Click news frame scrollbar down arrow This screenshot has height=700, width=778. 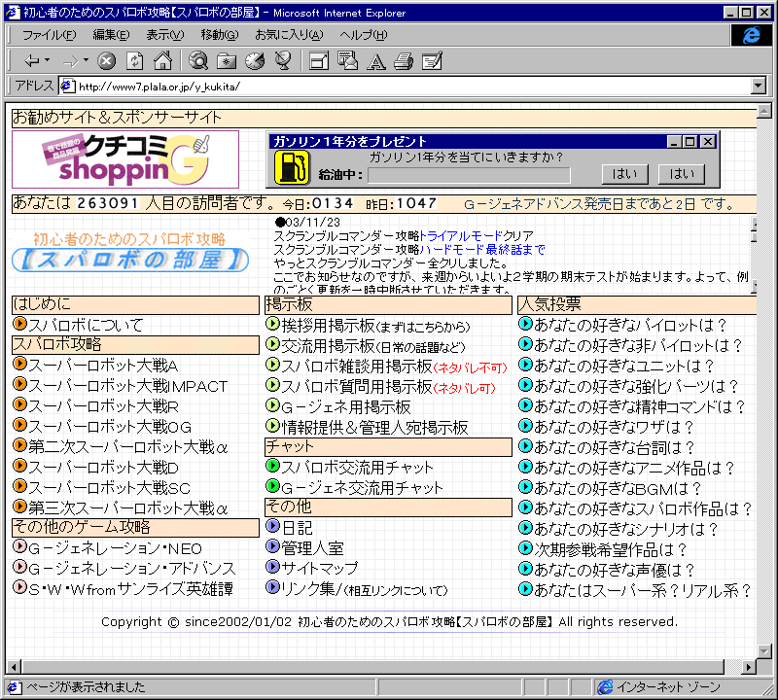[755, 286]
